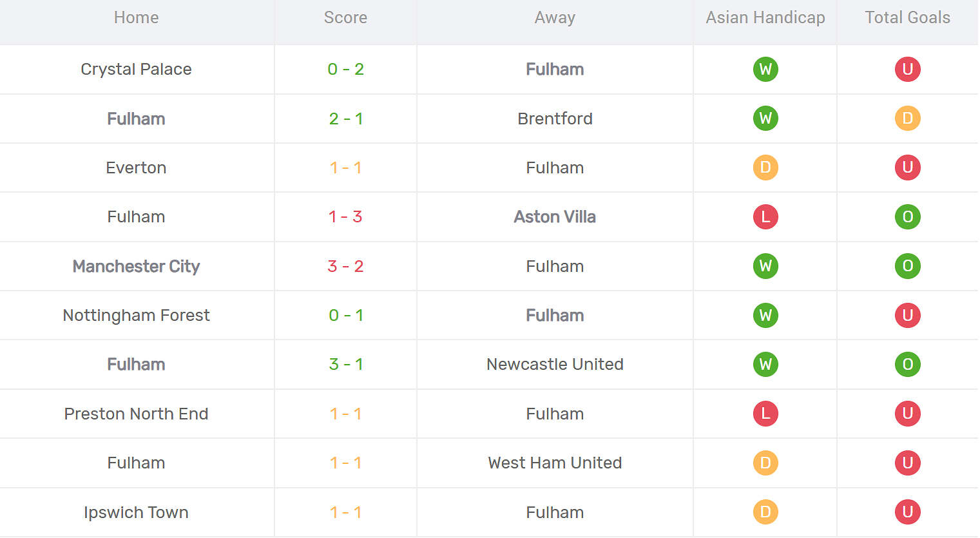Image resolution: width=980 pixels, height=538 pixels.
Task: Click the Home column header
Action: coord(136,17)
